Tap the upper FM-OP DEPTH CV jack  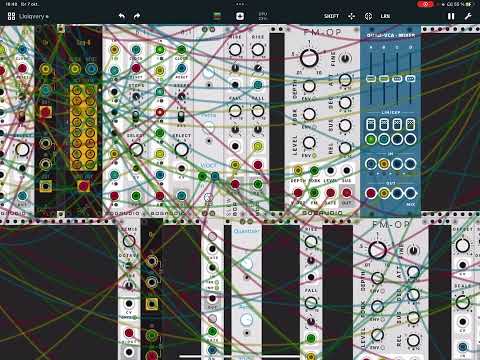pyautogui.click(x=298, y=171)
